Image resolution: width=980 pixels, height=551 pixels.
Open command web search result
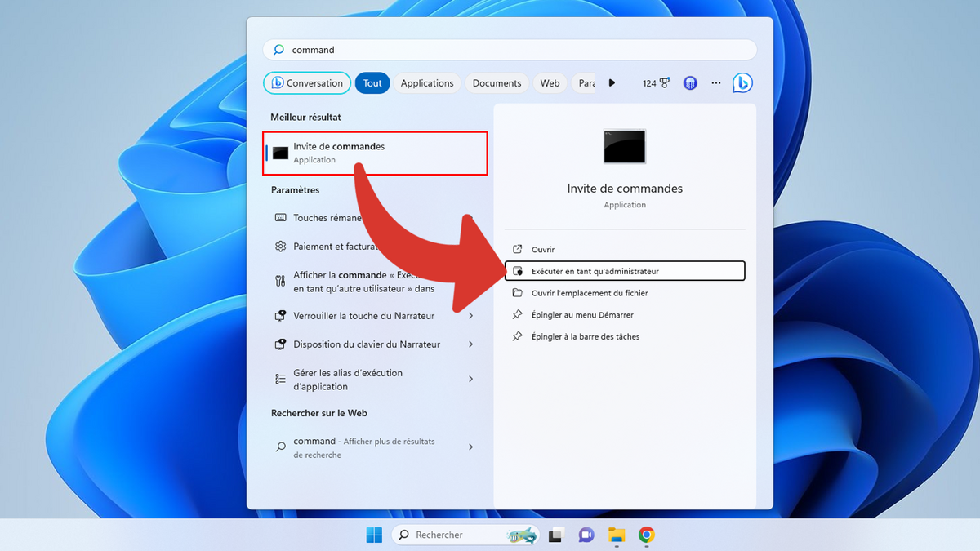click(x=374, y=447)
